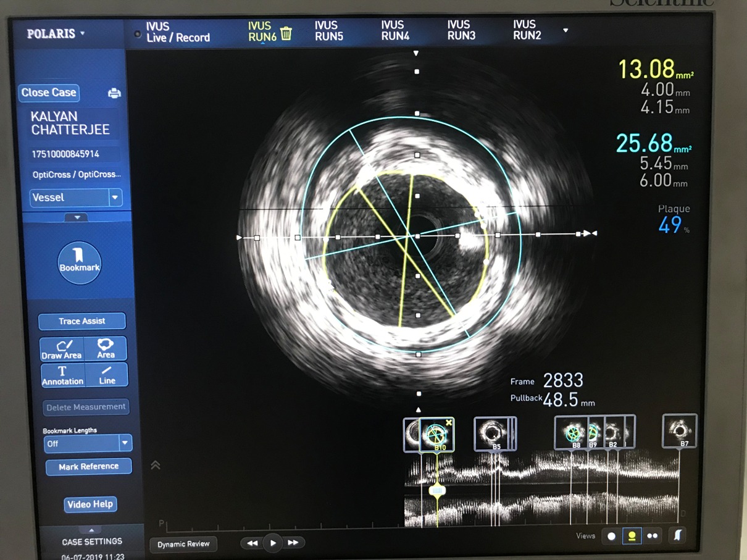Select the B7 bookmark thumbnail
The width and height of the screenshot is (747, 560).
[x=680, y=430]
